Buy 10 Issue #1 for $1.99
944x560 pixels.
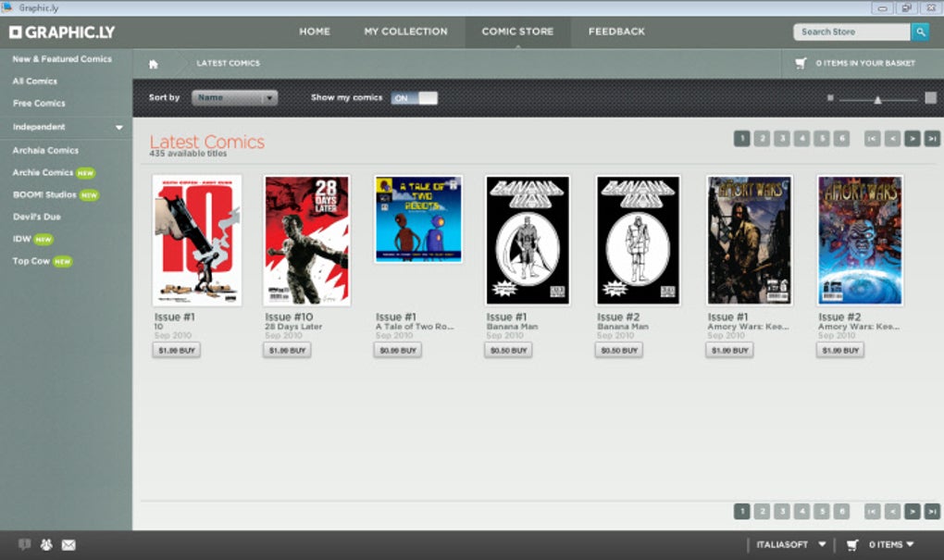tap(177, 351)
